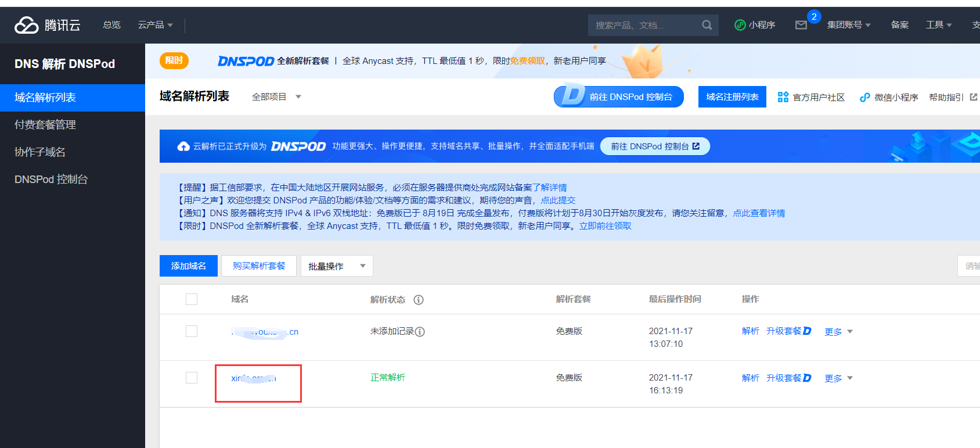Expand 更多 in the 13:07:10 row
Viewport: 980px width, 448px height.
[x=838, y=332]
